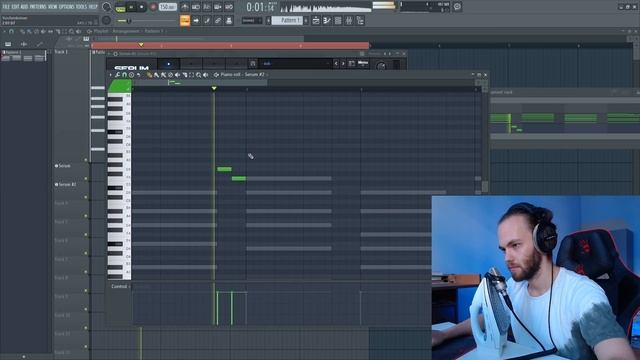Open the Control lane selector in piano roll
The height and width of the screenshot is (360, 640).
(119, 286)
